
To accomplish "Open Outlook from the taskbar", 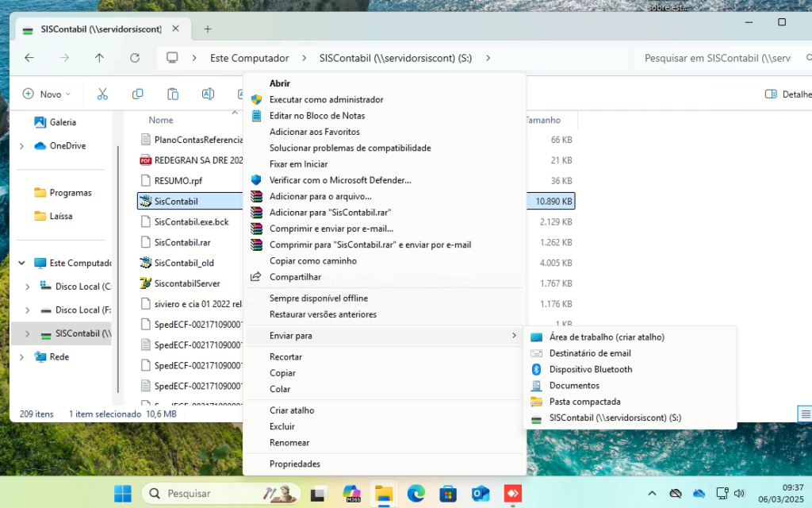I will [x=481, y=494].
